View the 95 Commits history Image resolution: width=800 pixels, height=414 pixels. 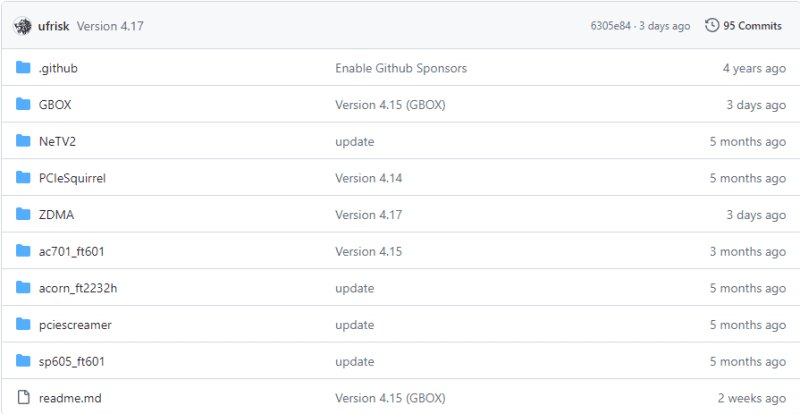coord(752,26)
